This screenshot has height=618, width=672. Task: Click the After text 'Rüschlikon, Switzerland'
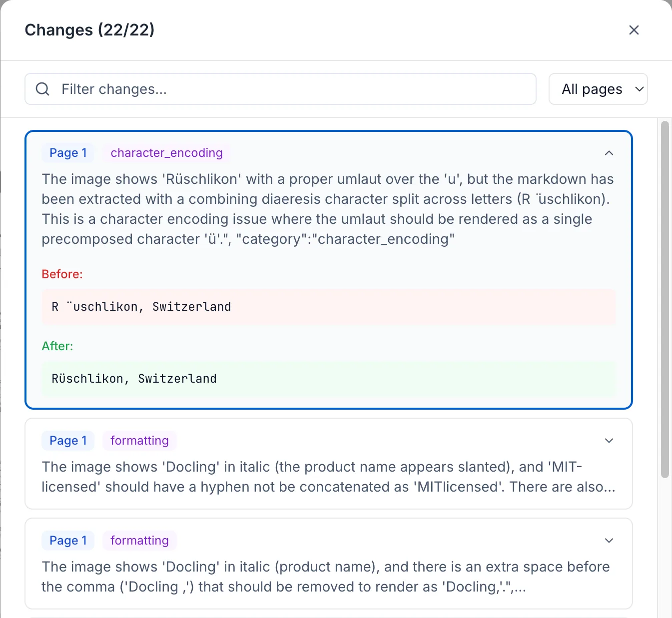coord(134,379)
